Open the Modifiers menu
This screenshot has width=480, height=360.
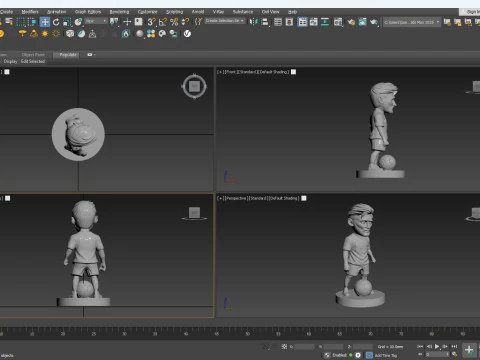30,12
